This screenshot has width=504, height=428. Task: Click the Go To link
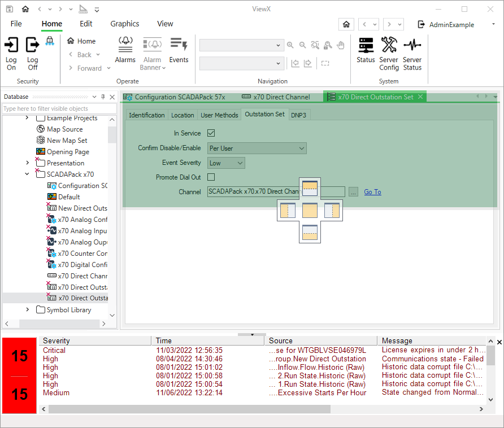click(x=372, y=192)
